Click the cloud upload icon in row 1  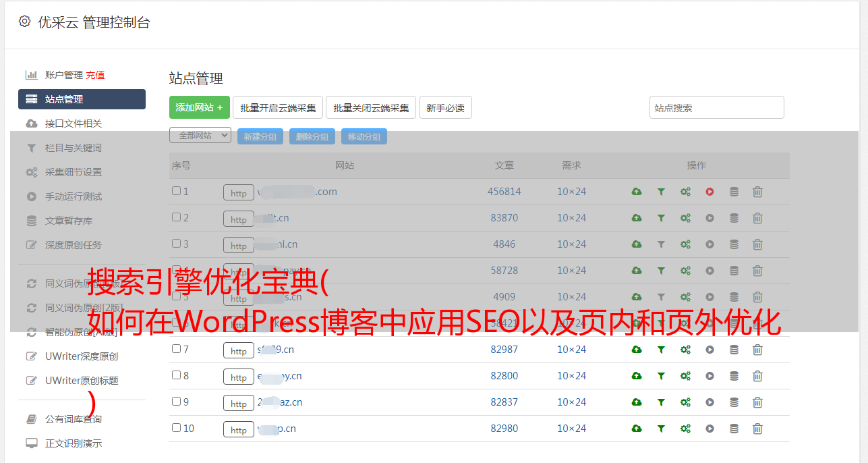point(637,192)
